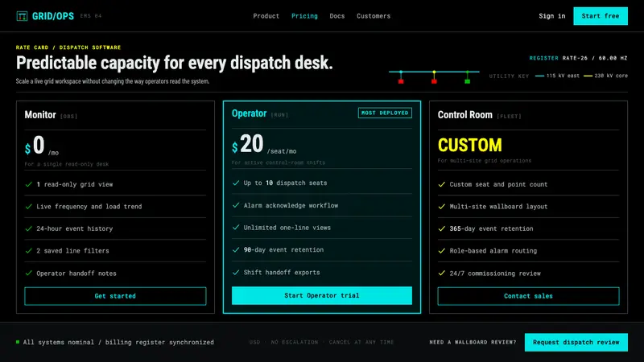Click the 'Predictable capacity for every dispatch desk.' headline
The width and height of the screenshot is (644, 362).
click(x=174, y=63)
